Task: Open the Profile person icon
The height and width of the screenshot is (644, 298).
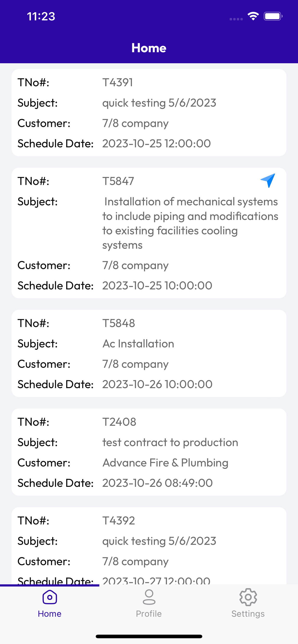Action: [149, 597]
